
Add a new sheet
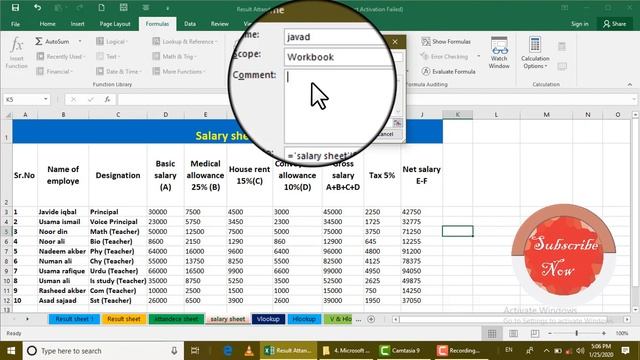coord(371,319)
